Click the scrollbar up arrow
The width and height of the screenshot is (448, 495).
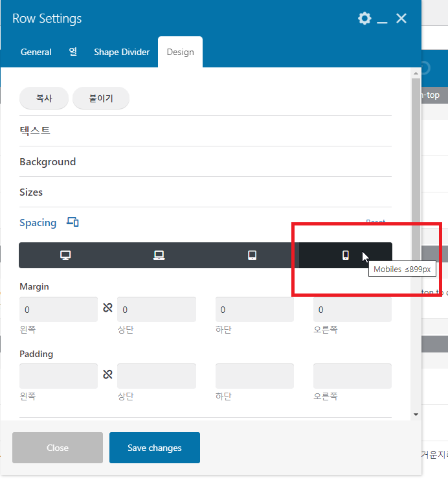point(416,73)
